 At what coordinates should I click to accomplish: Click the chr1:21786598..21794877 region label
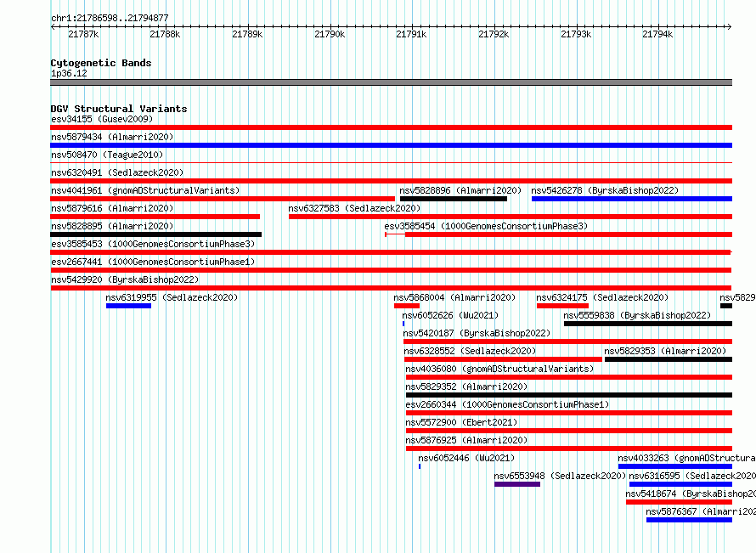coord(110,18)
